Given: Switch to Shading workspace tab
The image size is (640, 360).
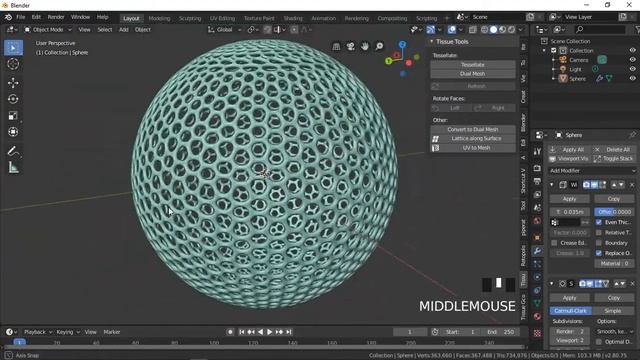Looking at the screenshot, I should click(293, 18).
